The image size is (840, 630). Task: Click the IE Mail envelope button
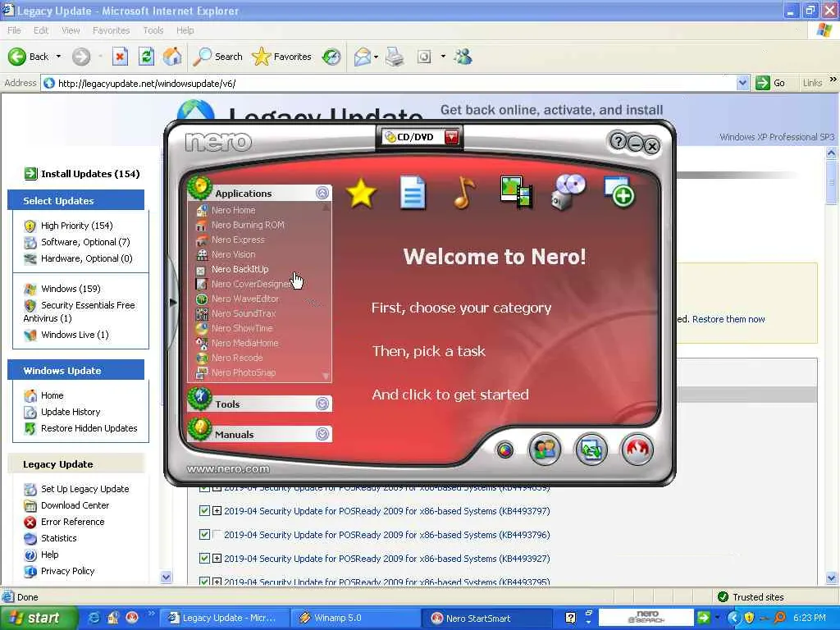pos(363,57)
